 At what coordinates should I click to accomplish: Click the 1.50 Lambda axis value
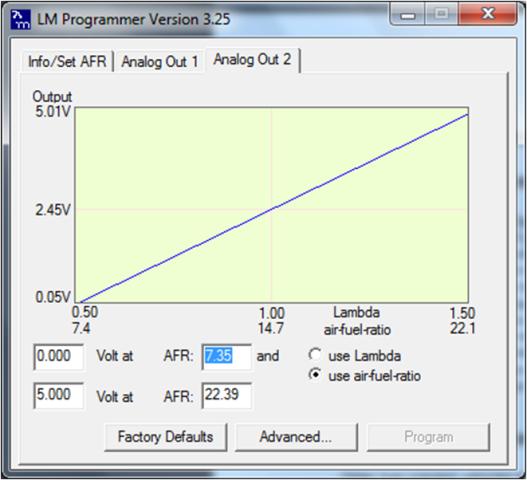pyautogui.click(x=462, y=313)
